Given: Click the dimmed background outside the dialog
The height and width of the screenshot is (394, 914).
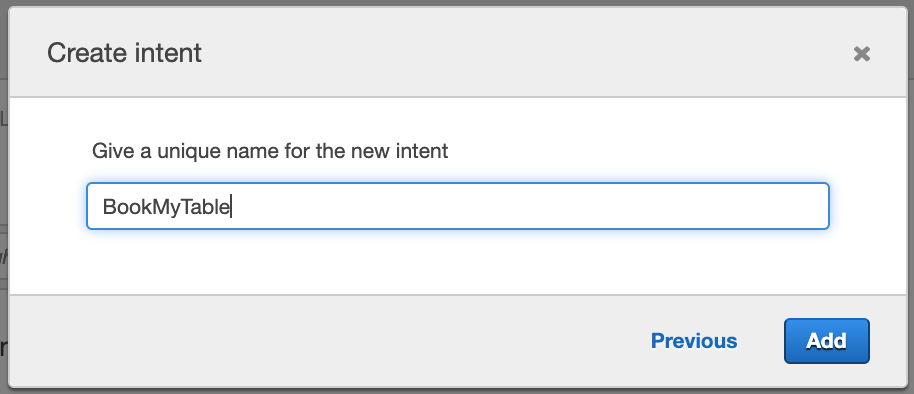Looking at the screenshot, I should [x=3, y=175].
